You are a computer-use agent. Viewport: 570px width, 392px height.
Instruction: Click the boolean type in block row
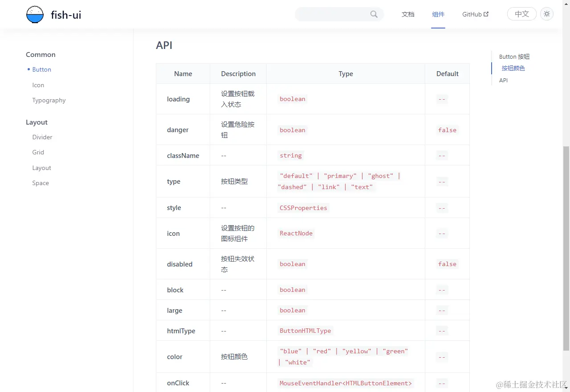point(293,290)
